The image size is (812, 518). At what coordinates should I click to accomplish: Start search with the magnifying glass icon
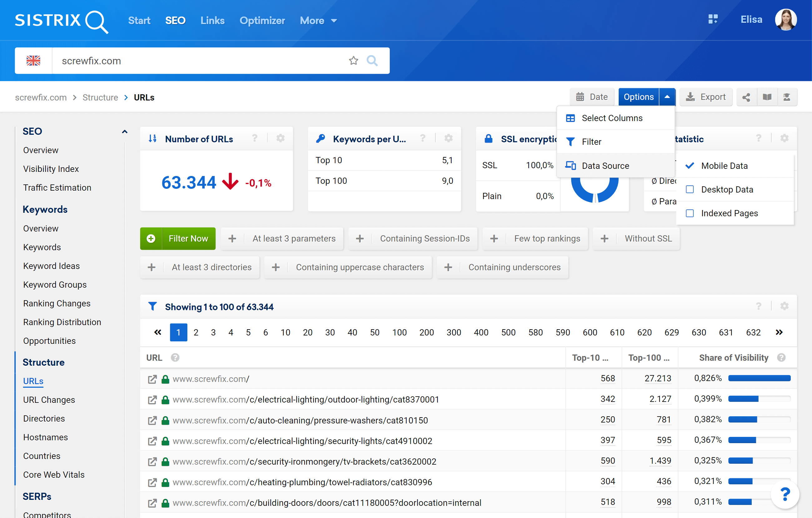[372, 61]
